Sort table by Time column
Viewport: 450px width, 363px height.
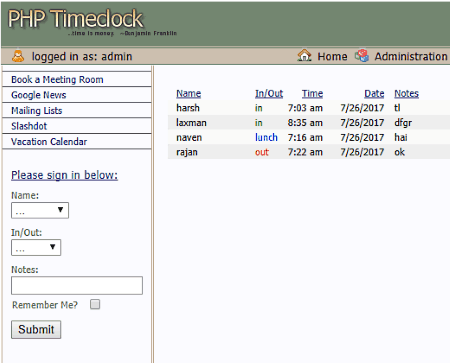[x=312, y=93]
